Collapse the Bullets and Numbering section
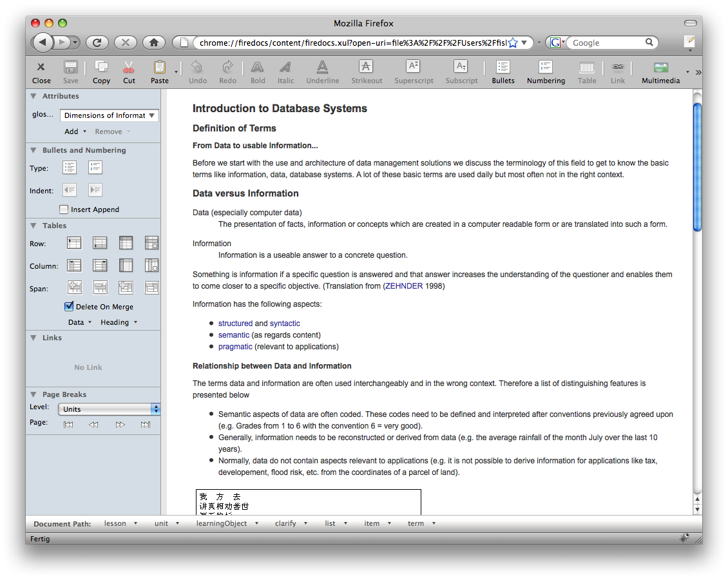This screenshot has height=580, width=728. [34, 150]
